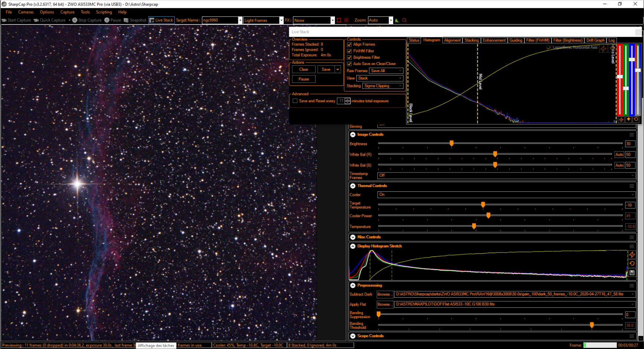Click Auto for White Bal (R)

point(619,155)
